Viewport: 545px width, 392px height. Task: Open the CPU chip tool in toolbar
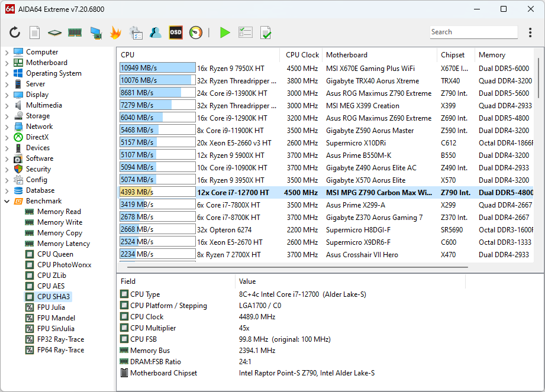coord(54,33)
